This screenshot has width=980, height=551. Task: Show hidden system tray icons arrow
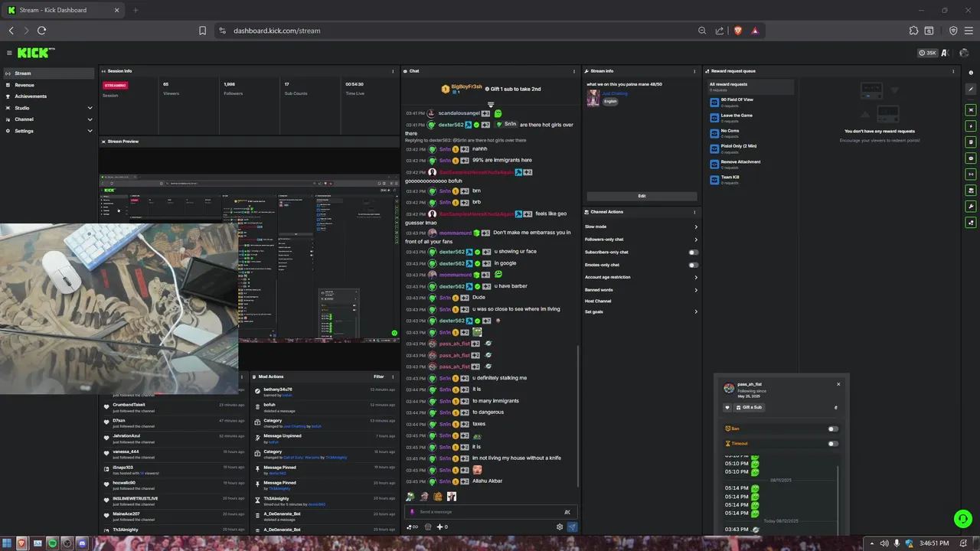pos(872,543)
